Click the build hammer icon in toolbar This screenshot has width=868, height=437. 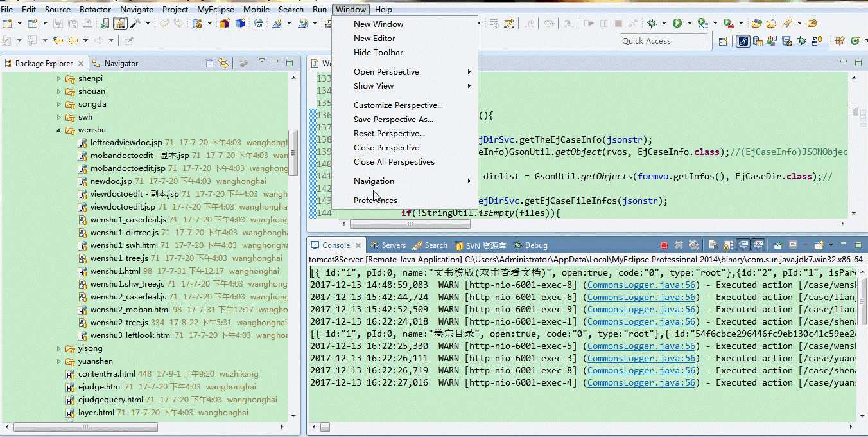tap(135, 23)
